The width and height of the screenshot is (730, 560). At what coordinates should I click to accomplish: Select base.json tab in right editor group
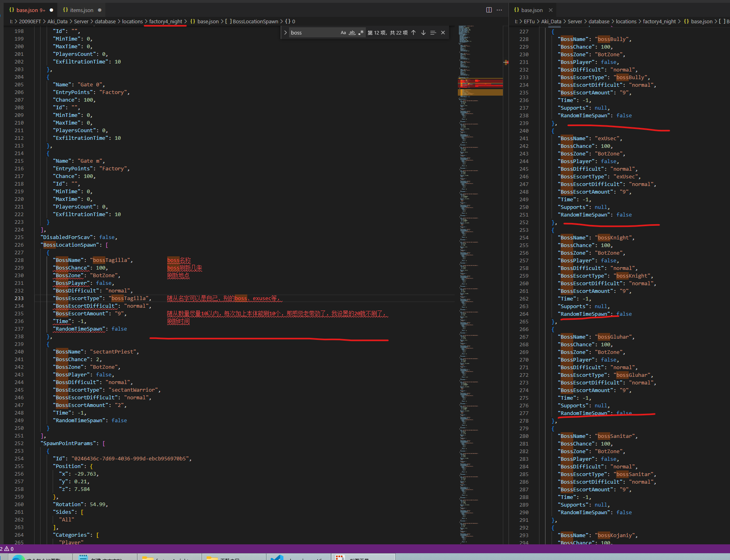pos(531,10)
